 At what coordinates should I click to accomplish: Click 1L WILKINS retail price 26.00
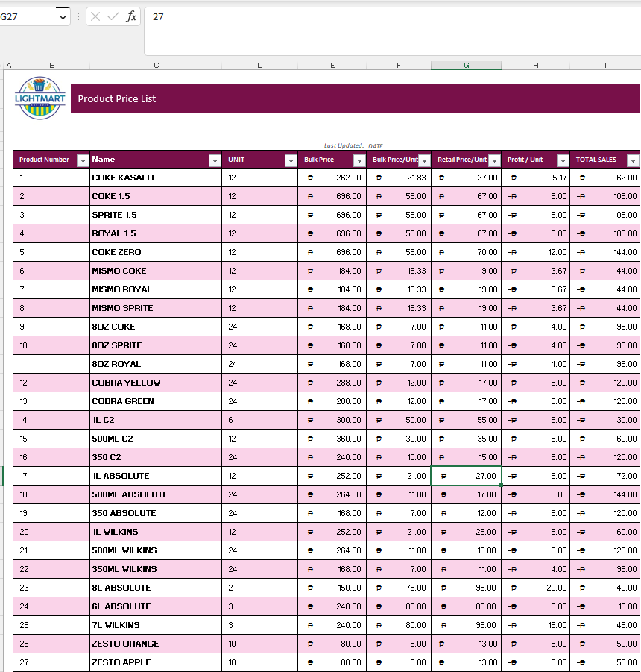click(467, 532)
